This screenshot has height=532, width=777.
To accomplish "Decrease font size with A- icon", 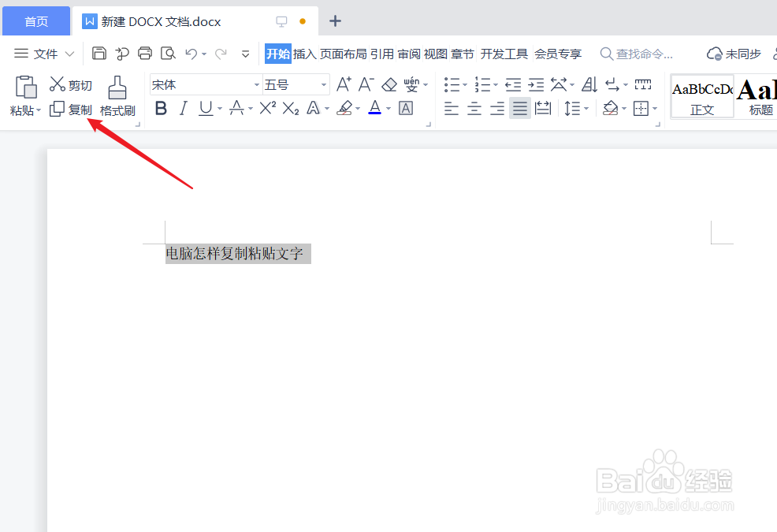I will (366, 85).
